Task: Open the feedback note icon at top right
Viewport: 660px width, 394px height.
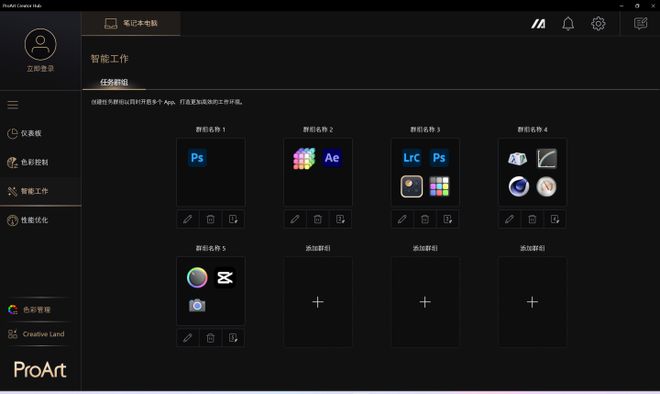Action: pyautogui.click(x=641, y=24)
